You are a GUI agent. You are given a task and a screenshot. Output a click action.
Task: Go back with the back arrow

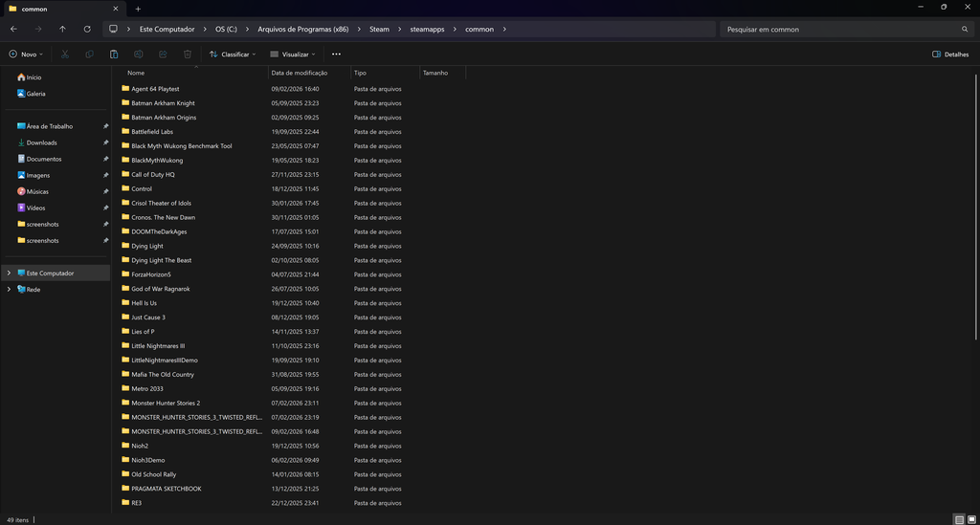click(x=13, y=30)
